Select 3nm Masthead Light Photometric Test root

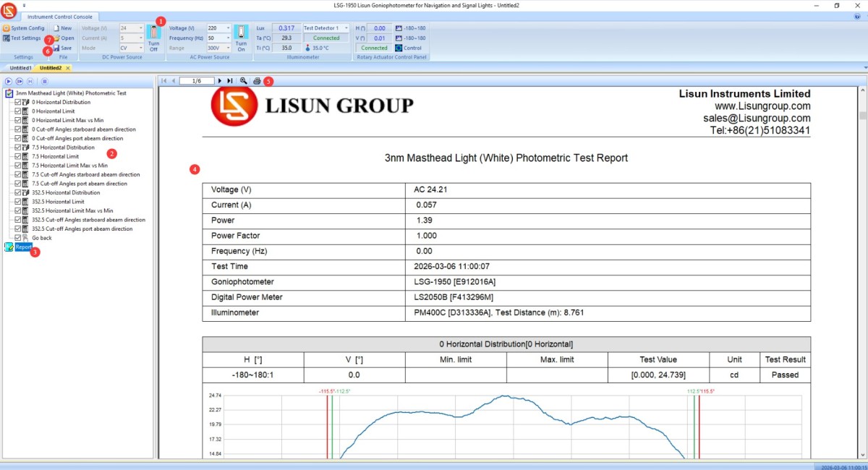[71, 93]
